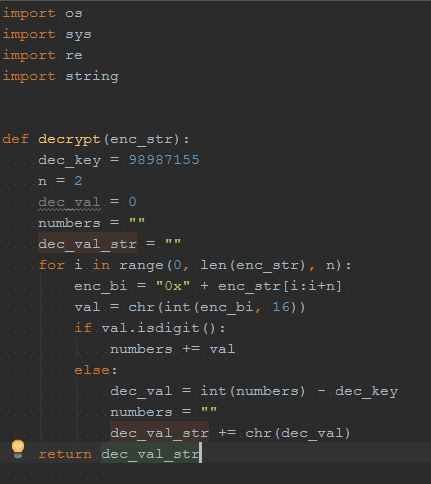Screen dimensions: 431x484
Task: Click the 'import string' line
Action: (61, 76)
